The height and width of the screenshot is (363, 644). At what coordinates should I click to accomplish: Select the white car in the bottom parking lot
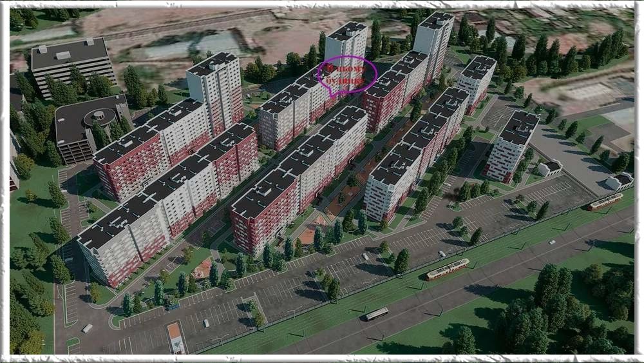tap(206, 322)
